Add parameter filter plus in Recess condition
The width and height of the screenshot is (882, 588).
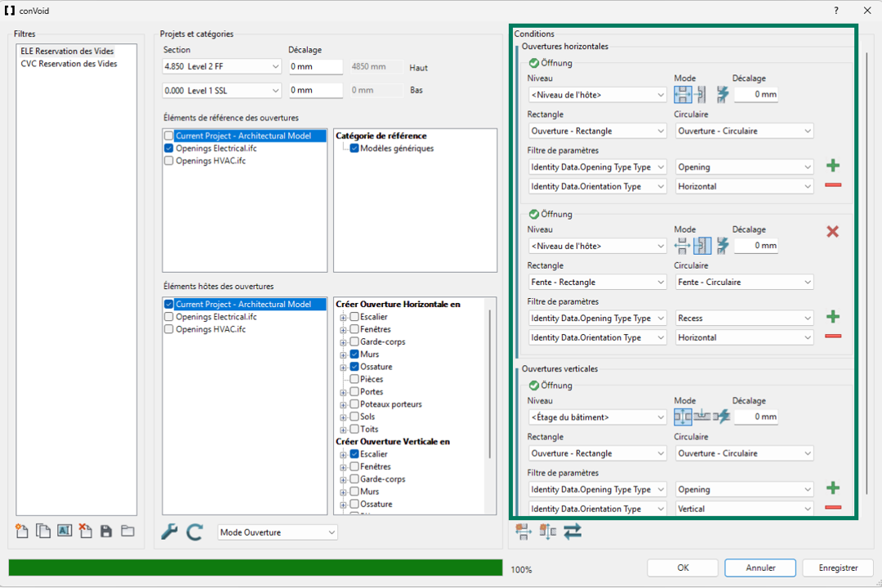pos(833,317)
